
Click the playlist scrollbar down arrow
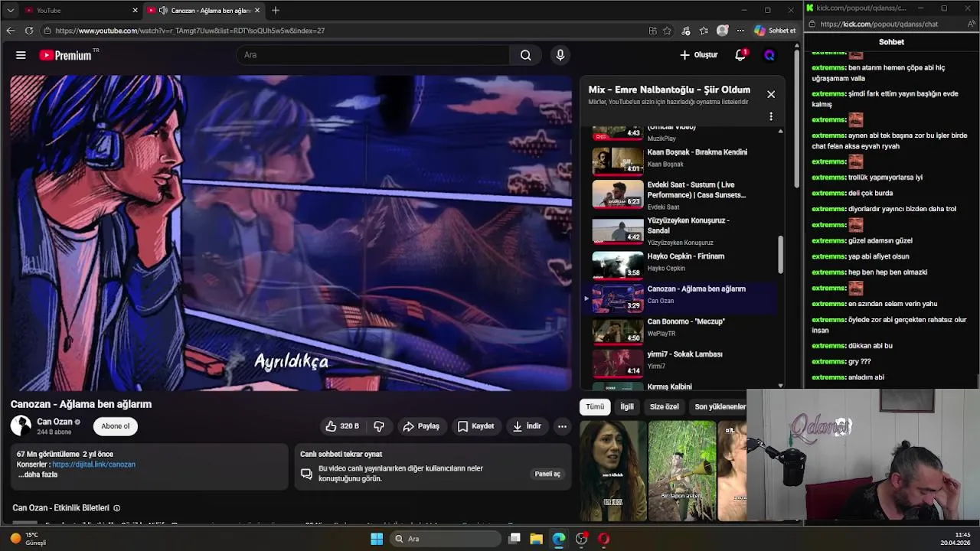[x=781, y=386]
